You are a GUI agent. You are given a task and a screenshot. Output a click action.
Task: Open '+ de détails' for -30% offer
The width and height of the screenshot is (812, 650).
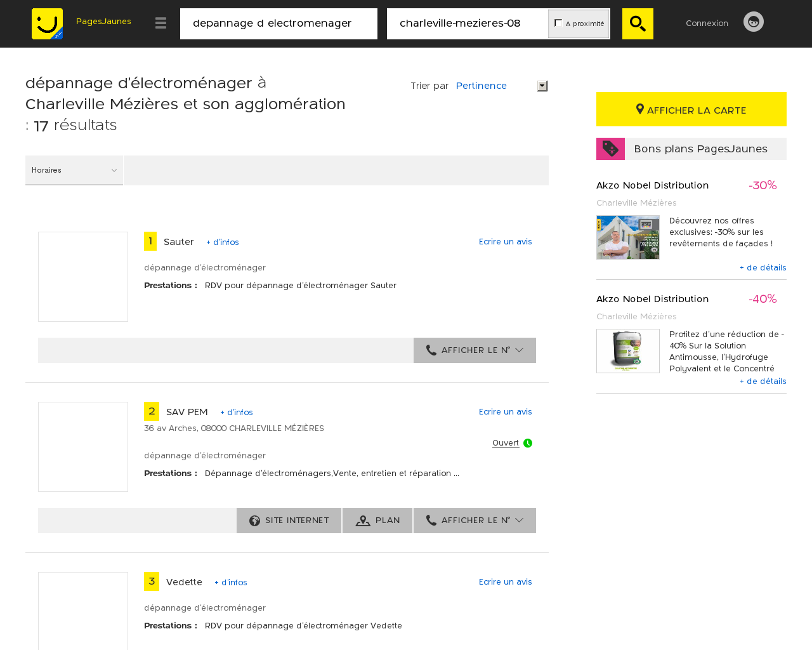point(763,268)
